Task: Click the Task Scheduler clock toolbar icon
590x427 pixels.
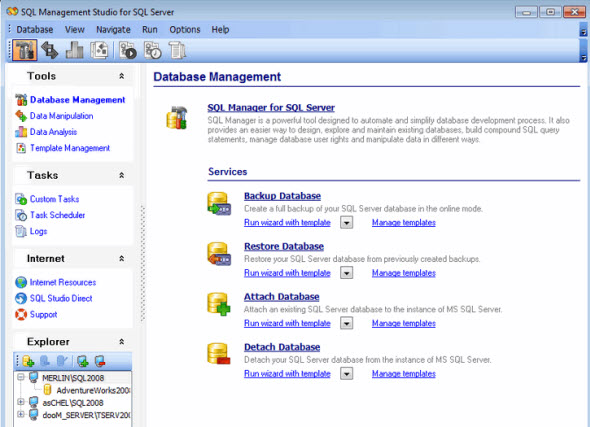Action: 153,50
